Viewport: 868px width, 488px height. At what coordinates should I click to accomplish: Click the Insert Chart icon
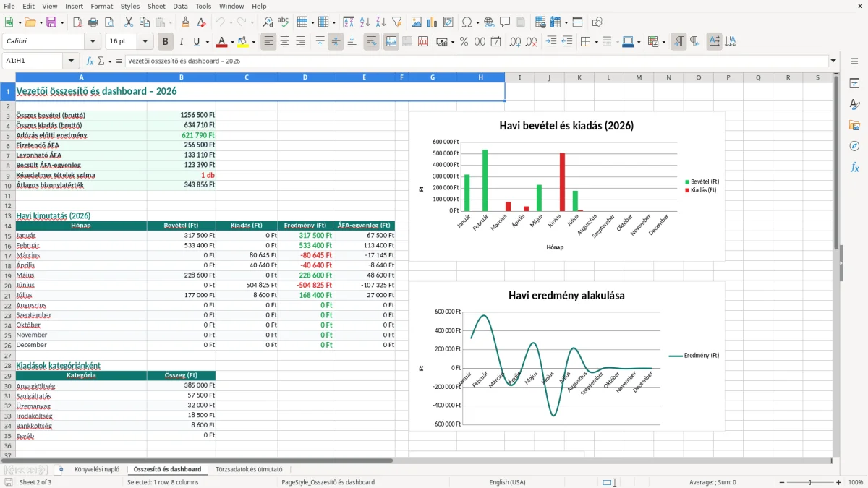coord(433,22)
